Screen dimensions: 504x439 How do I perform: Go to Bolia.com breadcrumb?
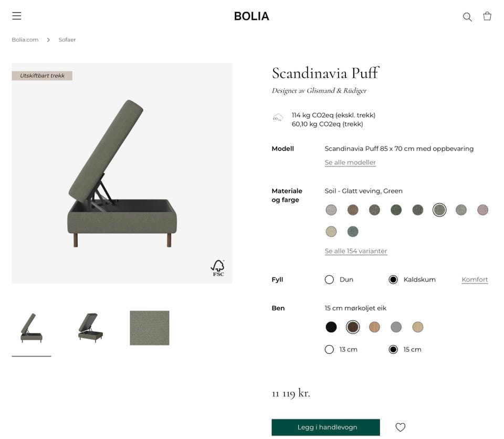tap(25, 40)
